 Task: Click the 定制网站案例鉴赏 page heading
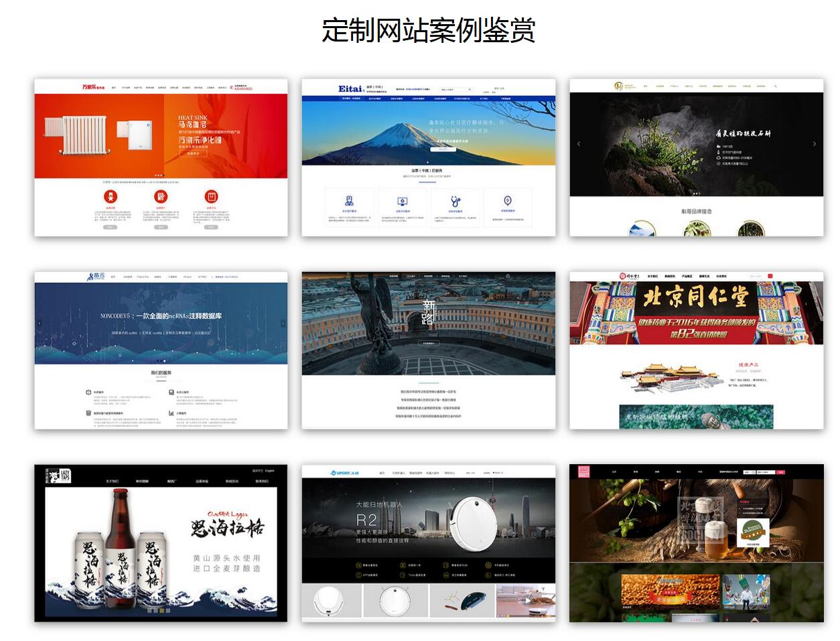(x=428, y=30)
